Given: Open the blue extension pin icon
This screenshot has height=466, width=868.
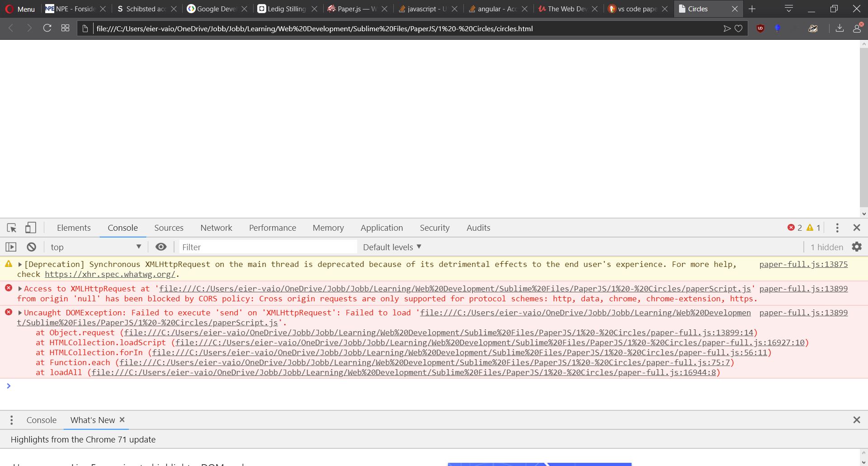Looking at the screenshot, I should [x=778, y=29].
